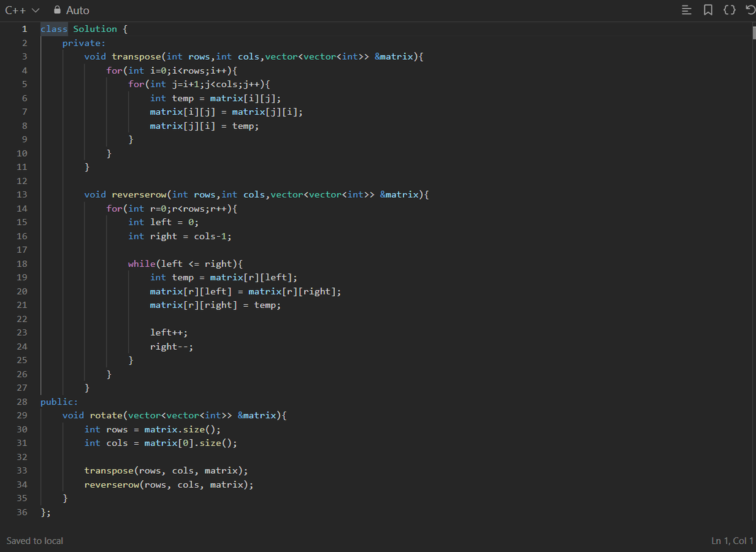This screenshot has width=756, height=552.
Task: Click the 'matrix[r][left] = matrix[r][right];' line
Action: pyautogui.click(x=246, y=291)
